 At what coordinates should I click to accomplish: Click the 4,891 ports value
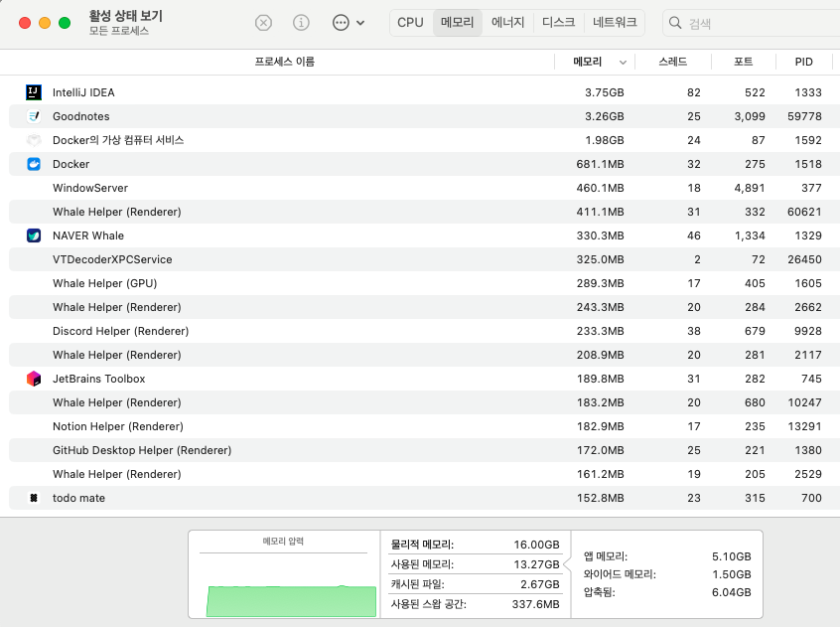(750, 188)
